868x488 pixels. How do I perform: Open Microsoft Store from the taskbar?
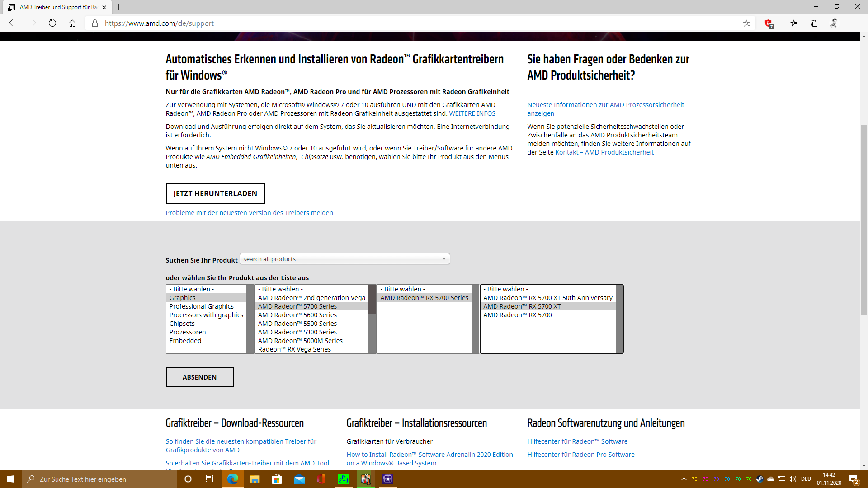277,479
